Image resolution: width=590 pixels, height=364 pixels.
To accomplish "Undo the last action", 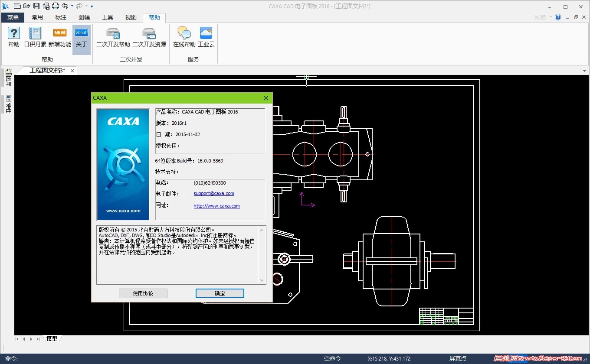I will tap(65, 6).
